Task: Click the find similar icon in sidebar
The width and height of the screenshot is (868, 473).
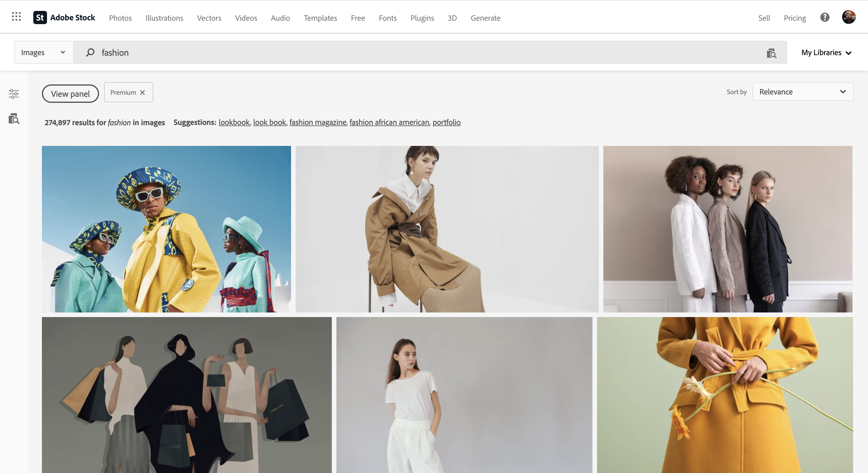Action: 14,119
